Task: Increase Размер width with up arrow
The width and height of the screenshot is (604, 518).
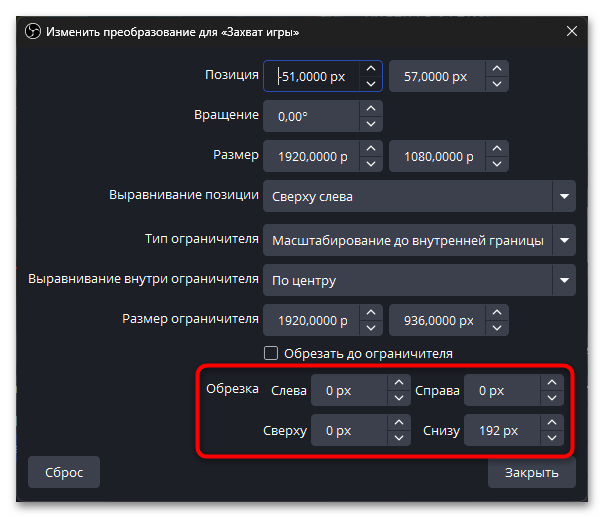Action: [371, 149]
